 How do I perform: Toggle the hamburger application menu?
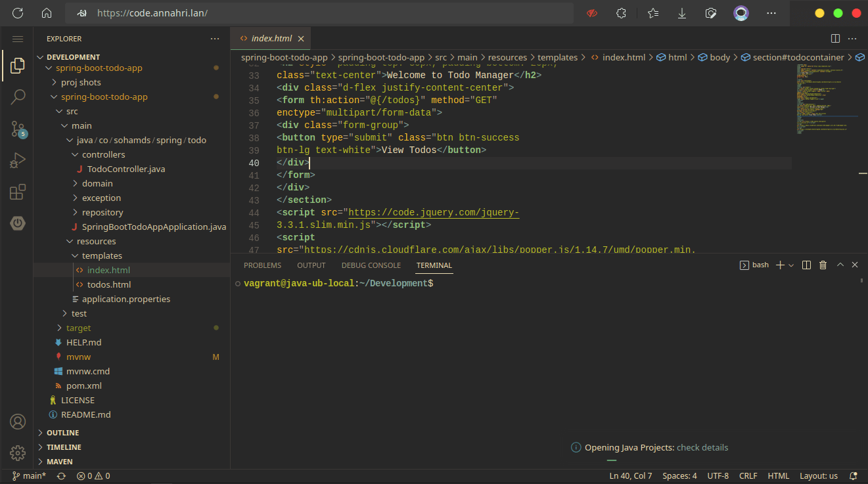(18, 39)
